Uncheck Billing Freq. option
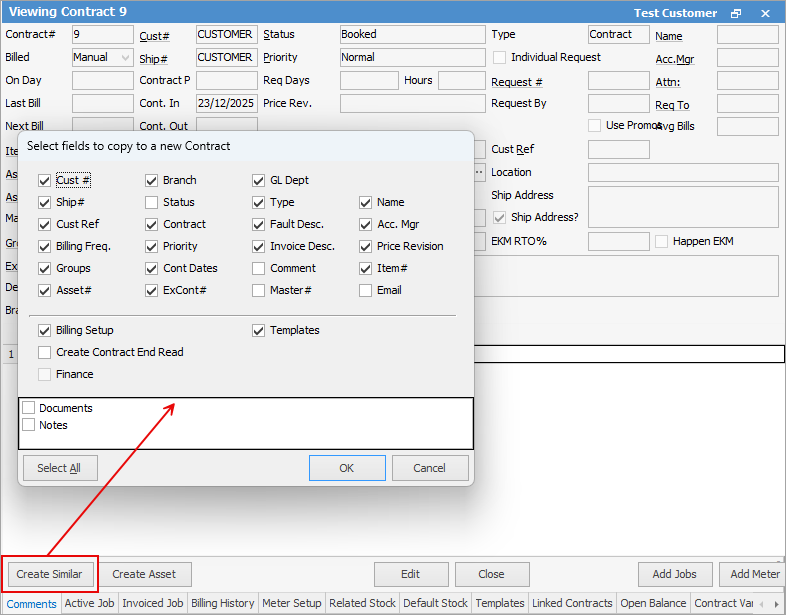The height and width of the screenshot is (615, 786). (x=45, y=247)
